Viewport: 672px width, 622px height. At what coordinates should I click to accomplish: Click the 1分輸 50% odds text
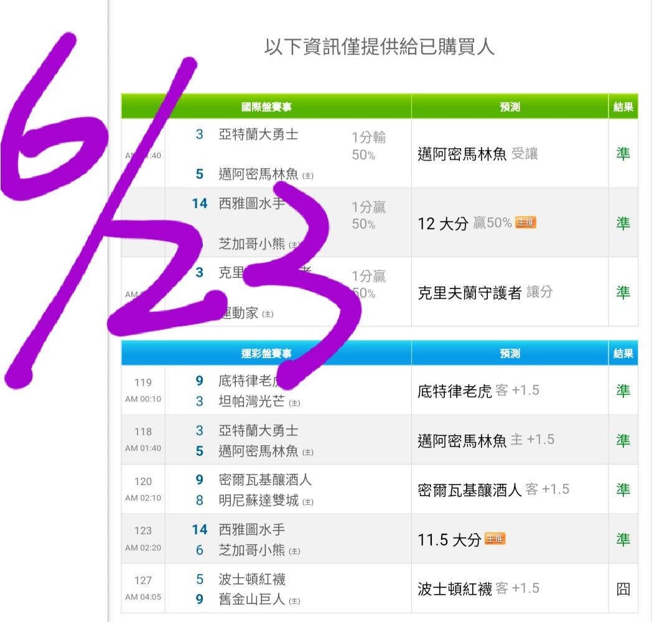click(368, 146)
